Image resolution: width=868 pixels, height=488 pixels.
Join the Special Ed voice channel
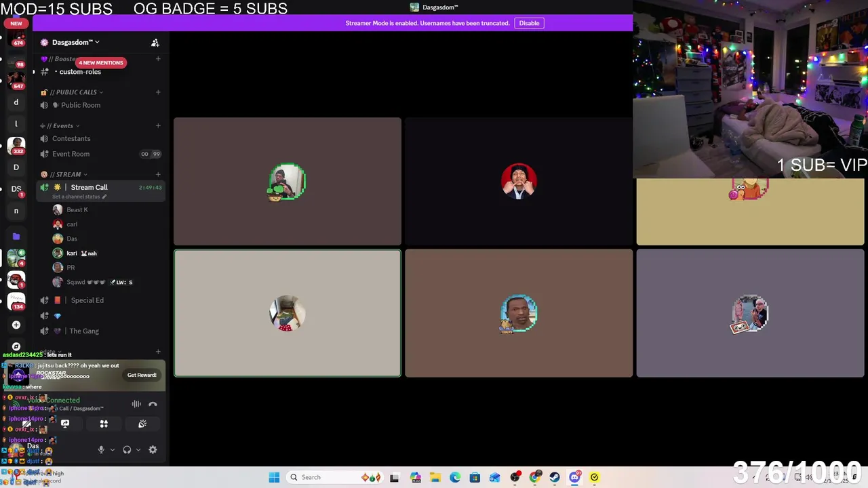tap(100, 300)
